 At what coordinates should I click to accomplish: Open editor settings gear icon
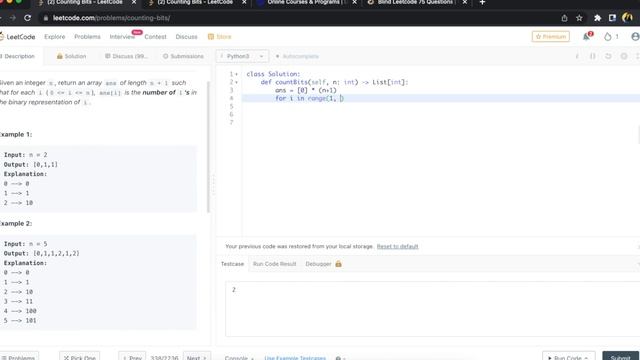tap(624, 56)
